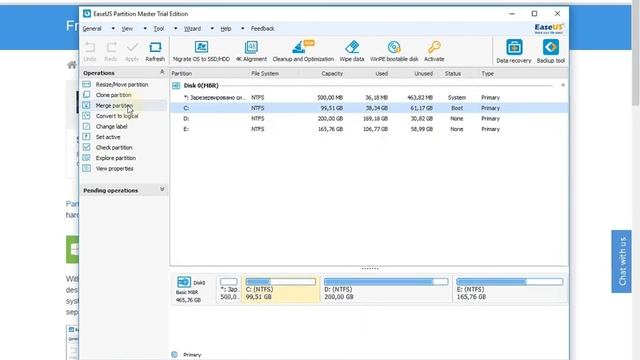Image resolution: width=640 pixels, height=360 pixels.
Task: Open the Wizard menu dropdown arrow
Action: pyautogui.click(x=212, y=29)
